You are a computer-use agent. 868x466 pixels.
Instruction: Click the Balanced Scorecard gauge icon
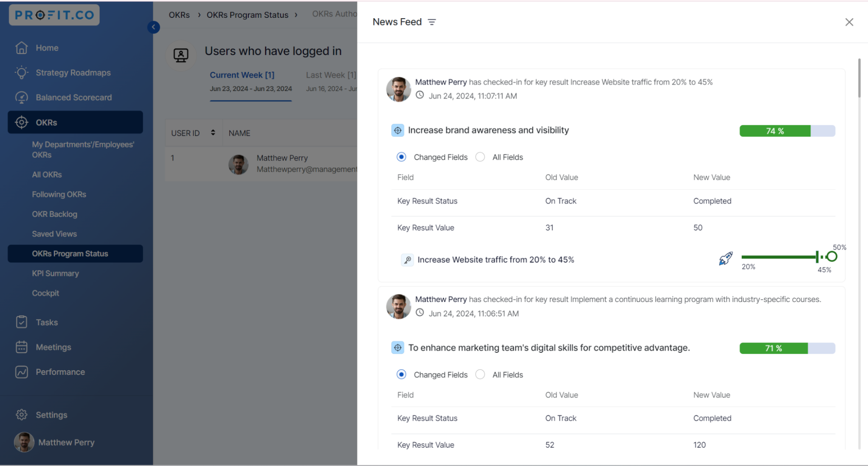click(x=21, y=98)
